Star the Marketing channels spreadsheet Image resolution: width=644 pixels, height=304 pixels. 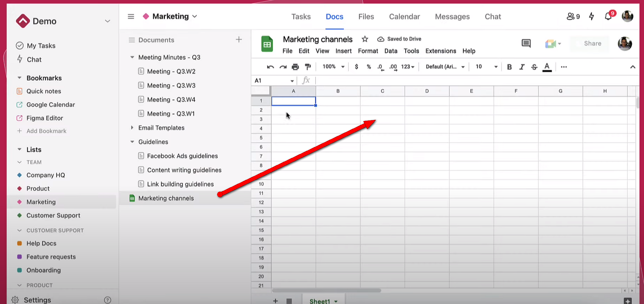click(365, 39)
